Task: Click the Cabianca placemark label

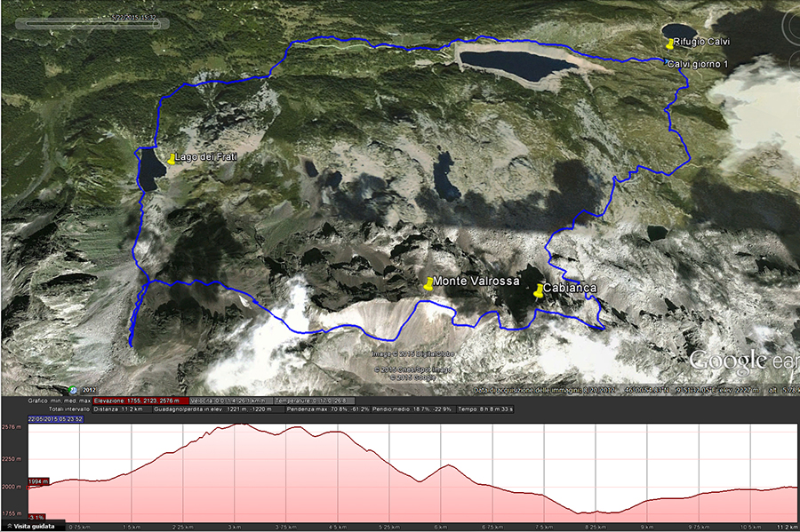Action: point(570,288)
